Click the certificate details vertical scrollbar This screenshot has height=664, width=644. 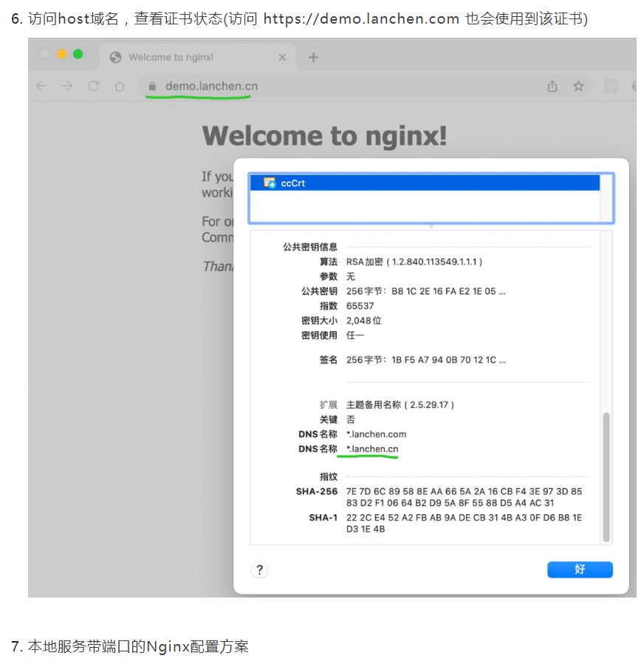click(606, 476)
